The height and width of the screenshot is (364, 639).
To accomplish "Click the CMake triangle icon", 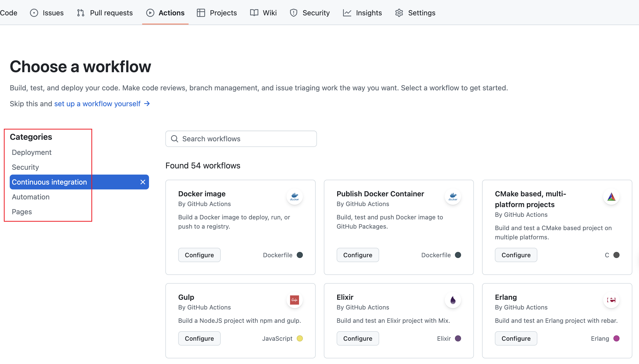I will (x=611, y=197).
